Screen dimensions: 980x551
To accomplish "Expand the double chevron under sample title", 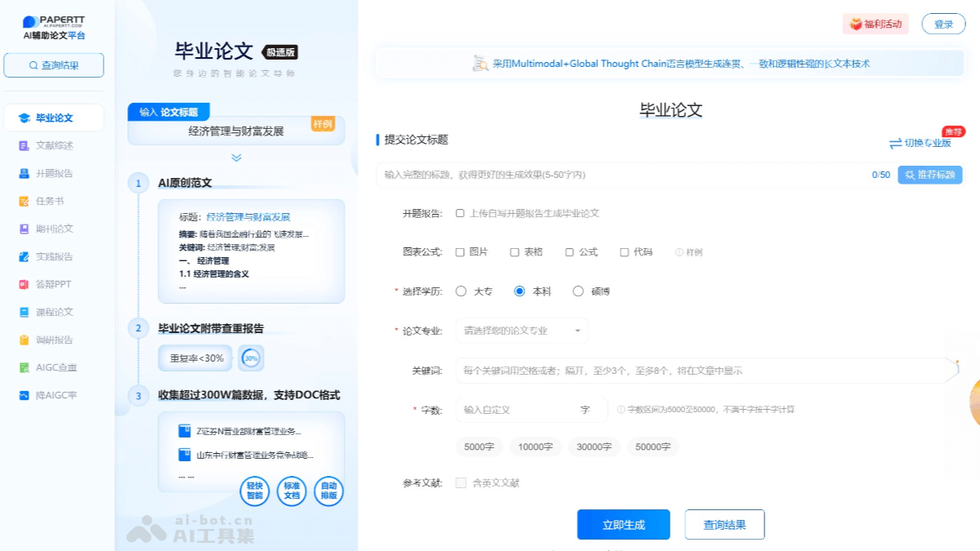I will [x=236, y=158].
